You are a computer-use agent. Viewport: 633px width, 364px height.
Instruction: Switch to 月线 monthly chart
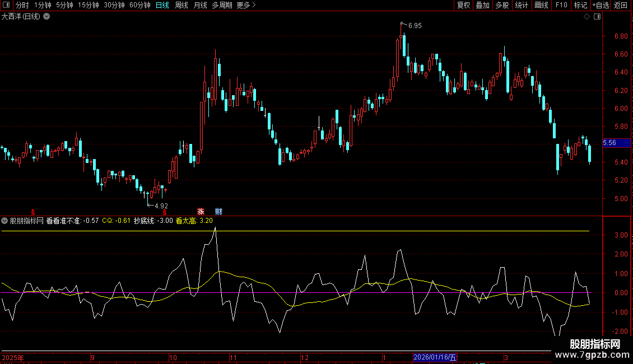pyautogui.click(x=200, y=5)
